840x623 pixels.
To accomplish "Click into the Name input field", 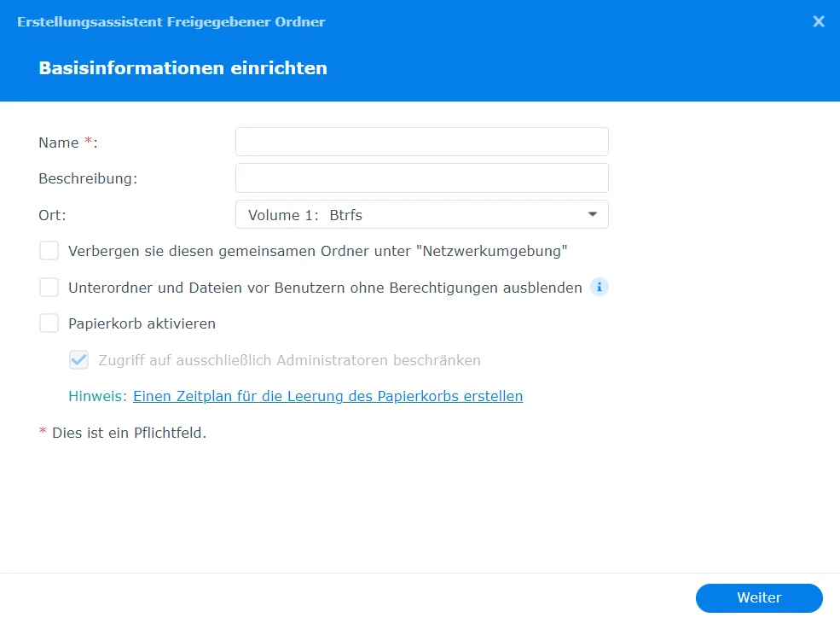I will point(421,141).
